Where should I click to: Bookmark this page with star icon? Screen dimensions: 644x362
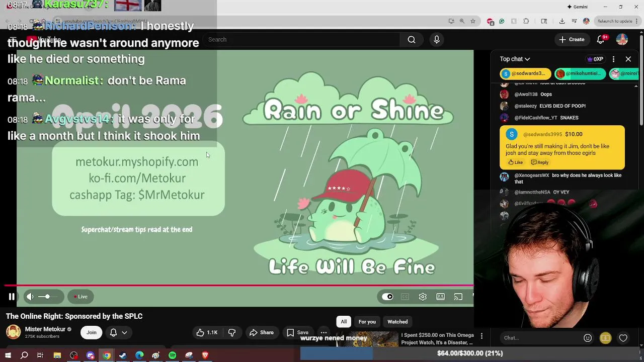[472, 21]
